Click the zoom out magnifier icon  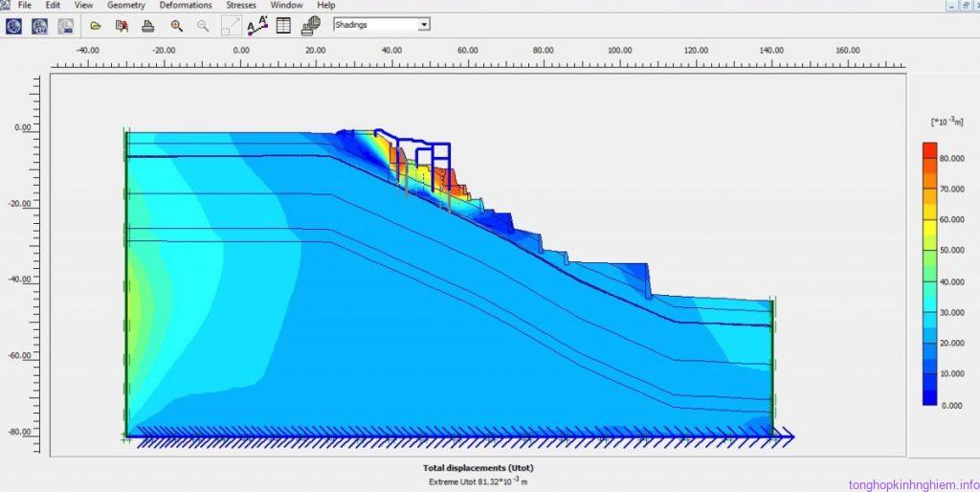(x=203, y=26)
